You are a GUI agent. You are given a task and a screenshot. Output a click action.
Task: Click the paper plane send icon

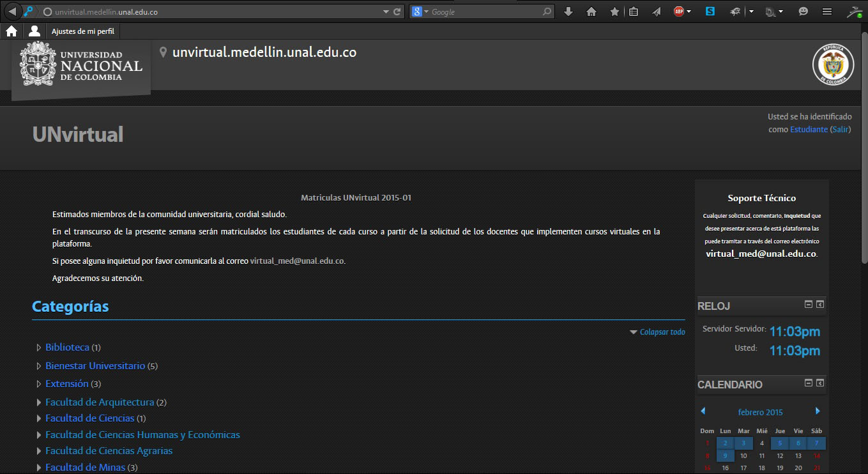(x=657, y=11)
